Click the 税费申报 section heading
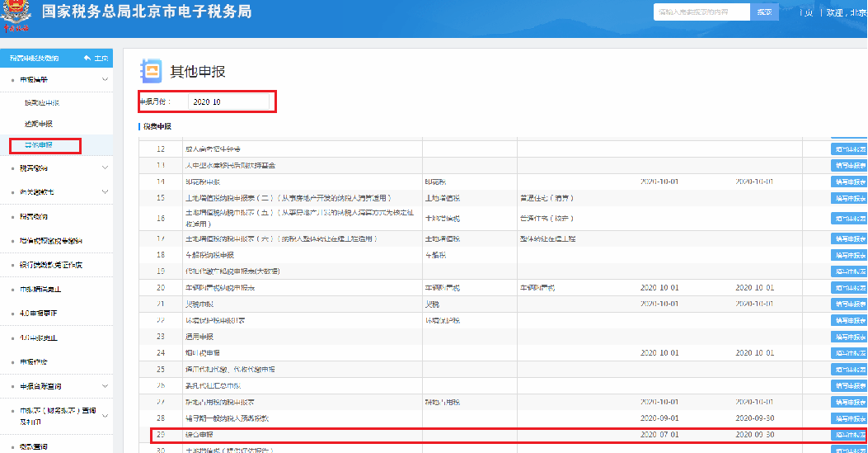 click(x=157, y=126)
